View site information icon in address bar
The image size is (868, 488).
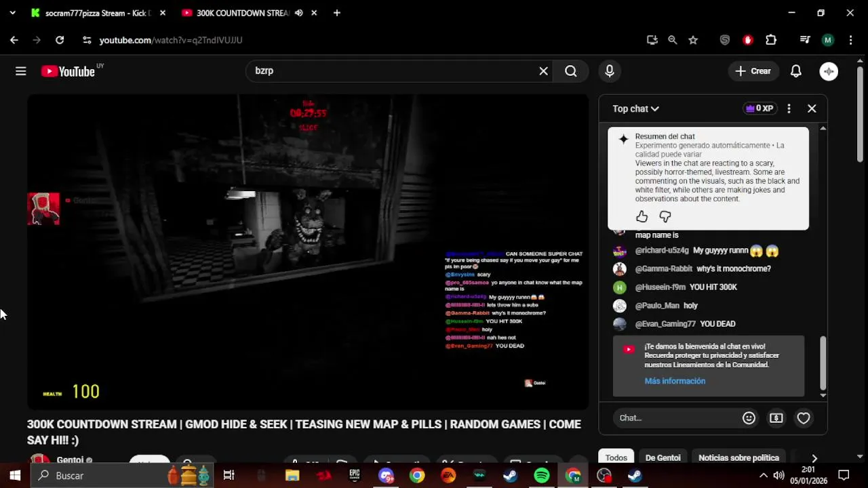point(87,40)
